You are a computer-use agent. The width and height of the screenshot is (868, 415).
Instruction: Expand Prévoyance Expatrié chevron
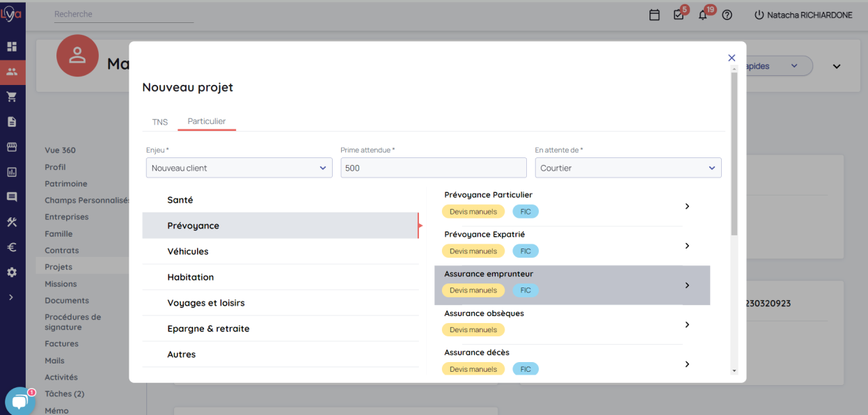pyautogui.click(x=687, y=246)
